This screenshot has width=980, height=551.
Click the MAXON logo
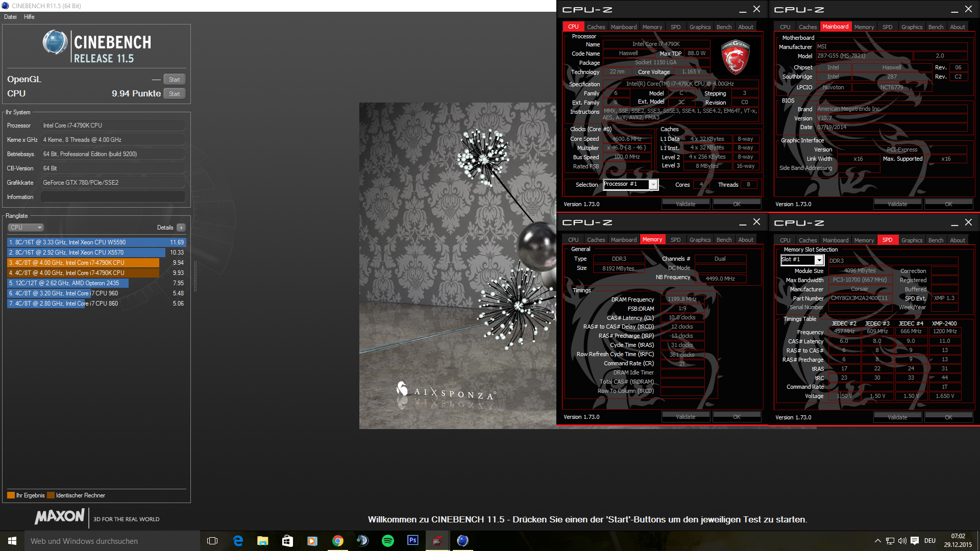click(60, 516)
